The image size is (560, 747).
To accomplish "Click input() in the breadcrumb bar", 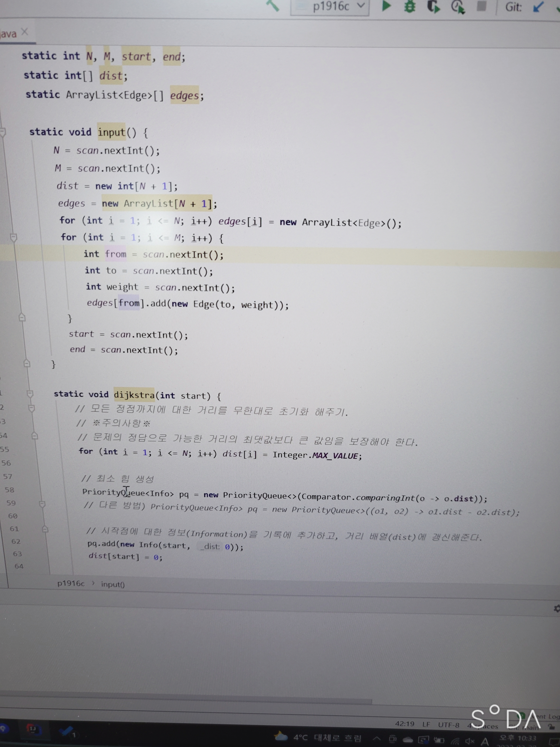I will [113, 584].
